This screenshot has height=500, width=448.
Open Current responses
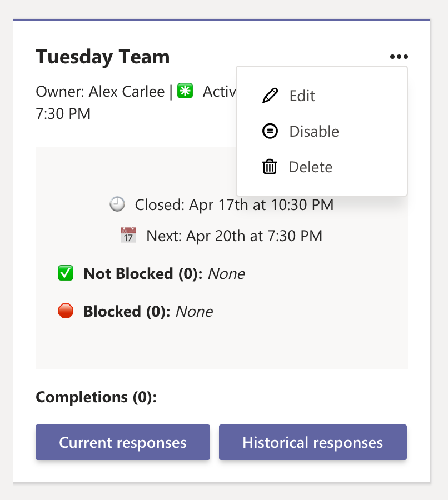pos(123,442)
